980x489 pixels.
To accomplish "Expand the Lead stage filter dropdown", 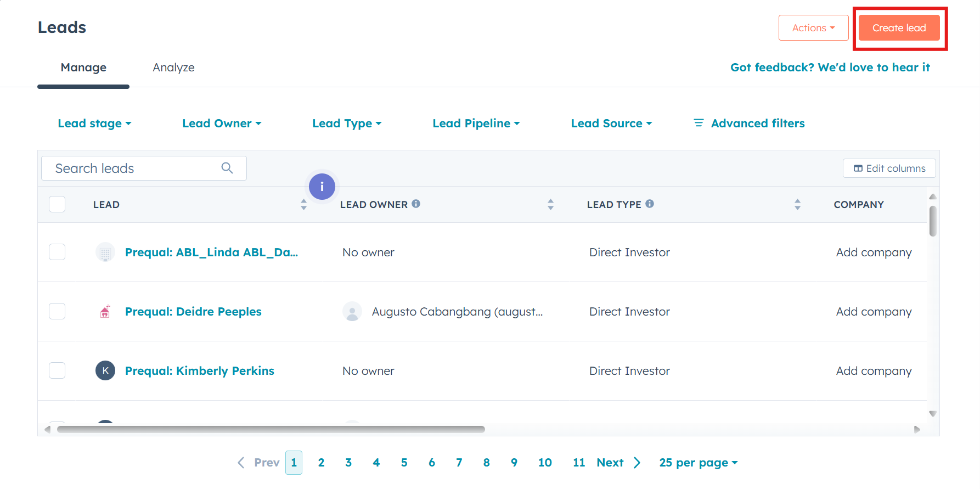I will click(x=94, y=123).
